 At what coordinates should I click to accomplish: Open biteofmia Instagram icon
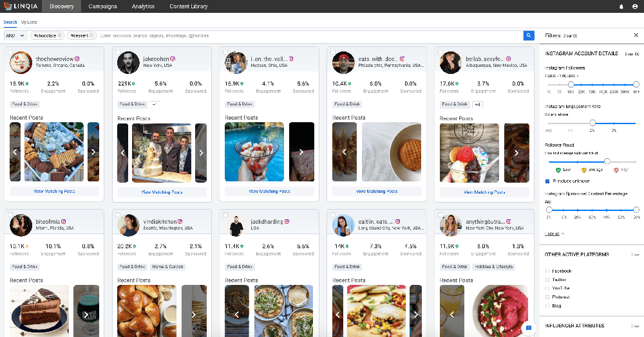pyautogui.click(x=63, y=222)
